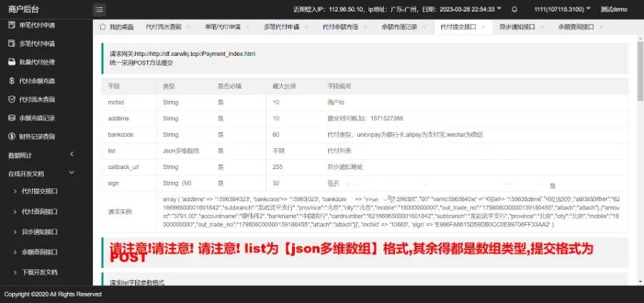The width and height of the screenshot is (644, 303).
Task: Click the 字段 column header
Action: [x=113, y=87]
